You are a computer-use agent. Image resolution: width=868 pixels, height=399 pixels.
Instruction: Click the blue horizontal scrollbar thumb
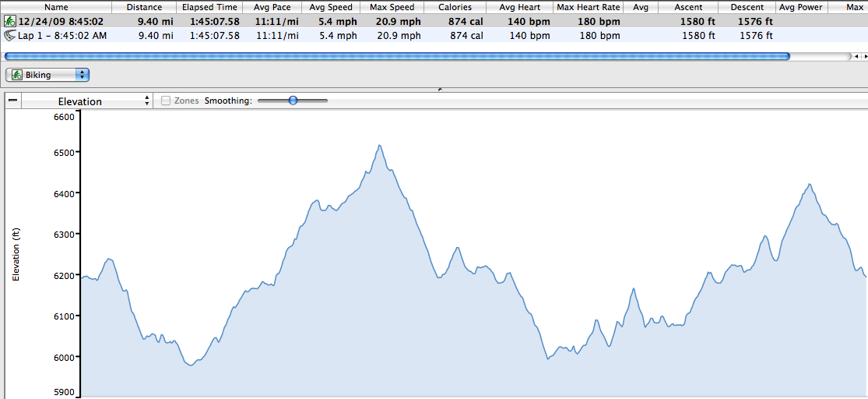click(x=397, y=56)
